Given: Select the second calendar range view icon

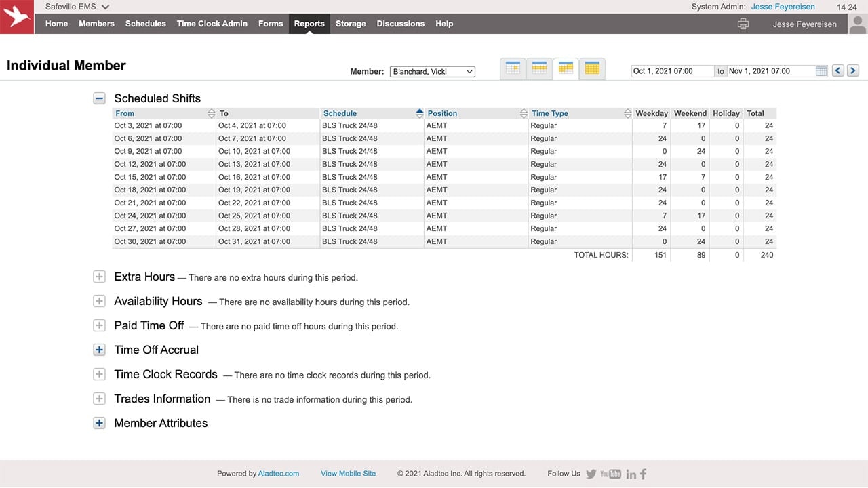Looking at the screenshot, I should click(539, 68).
